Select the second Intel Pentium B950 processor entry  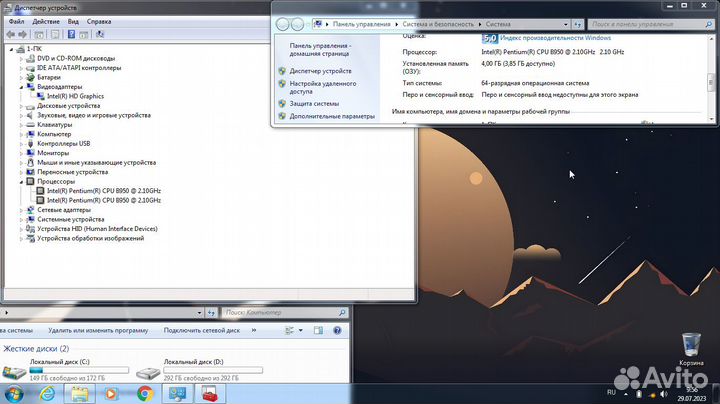pos(104,200)
